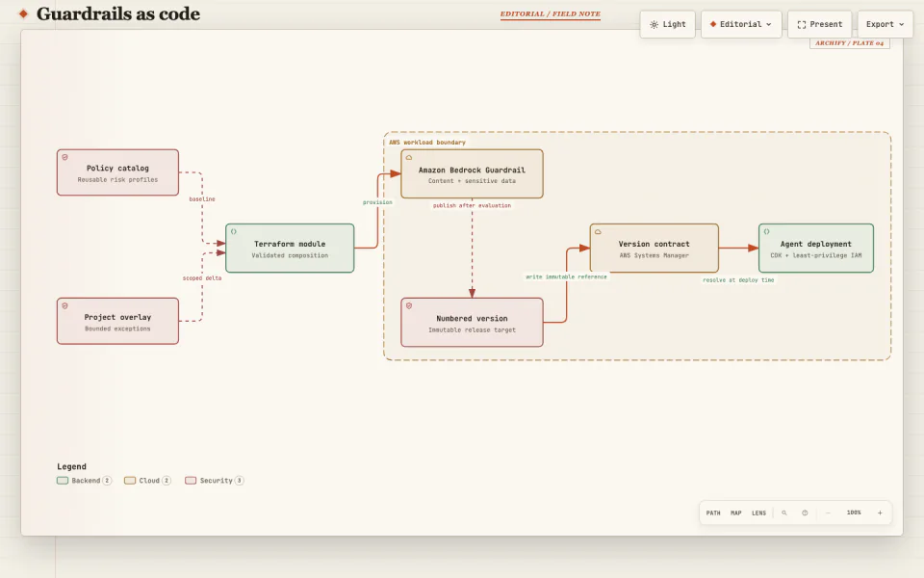The height and width of the screenshot is (578, 924).
Task: Select the Amazon Bedrock Guardrail node
Action: click(472, 174)
